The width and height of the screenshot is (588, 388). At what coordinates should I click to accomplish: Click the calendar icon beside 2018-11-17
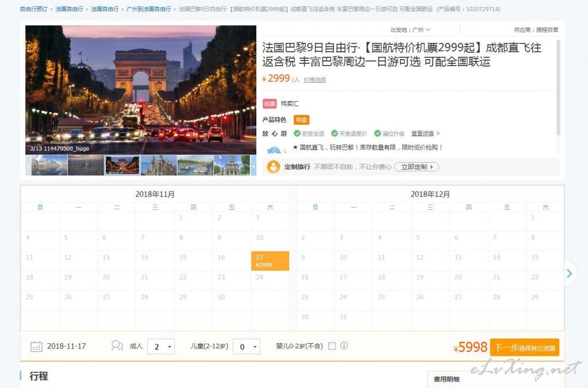tap(36, 347)
